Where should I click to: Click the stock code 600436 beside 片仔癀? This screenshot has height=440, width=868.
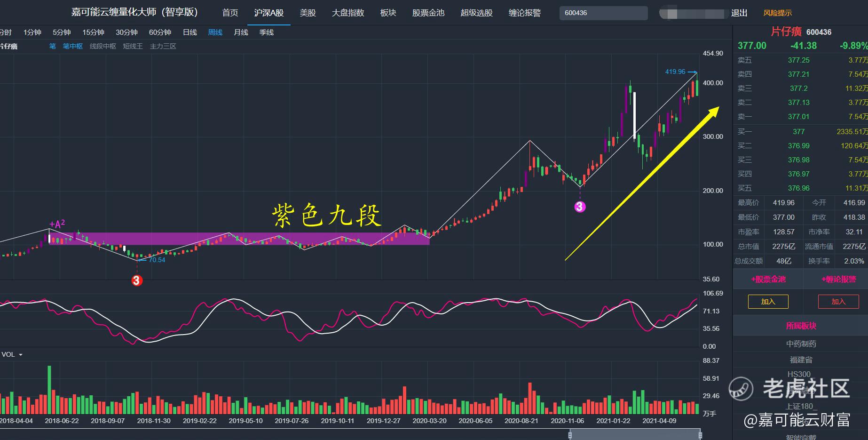[819, 32]
